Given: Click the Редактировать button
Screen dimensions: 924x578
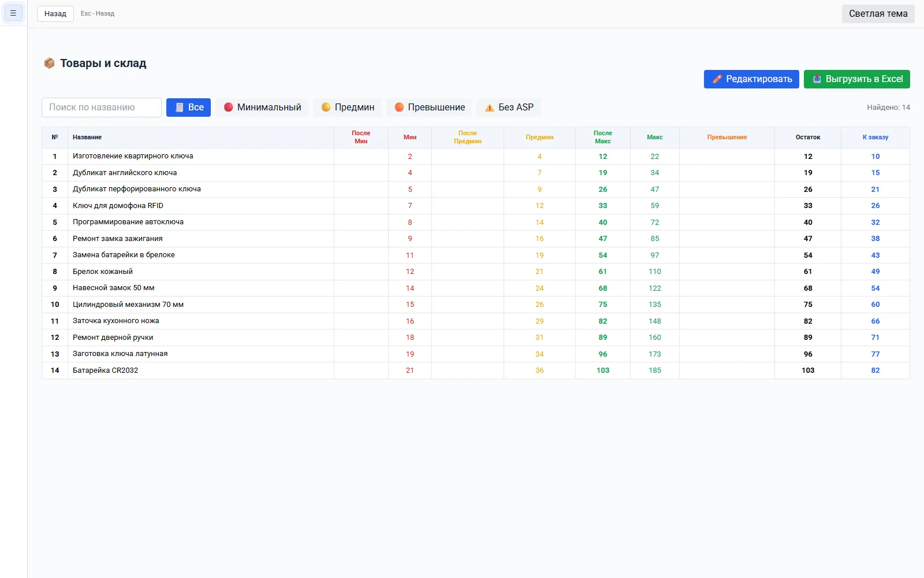Looking at the screenshot, I should click(x=751, y=79).
